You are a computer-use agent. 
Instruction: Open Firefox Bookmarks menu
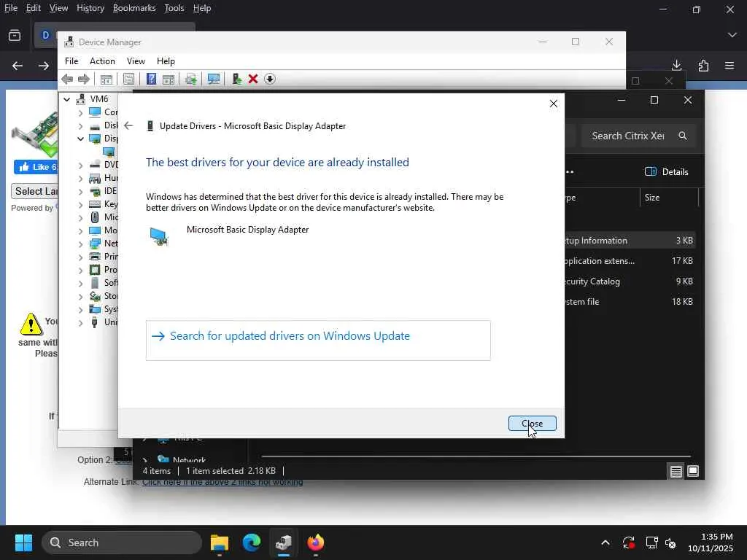134,8
